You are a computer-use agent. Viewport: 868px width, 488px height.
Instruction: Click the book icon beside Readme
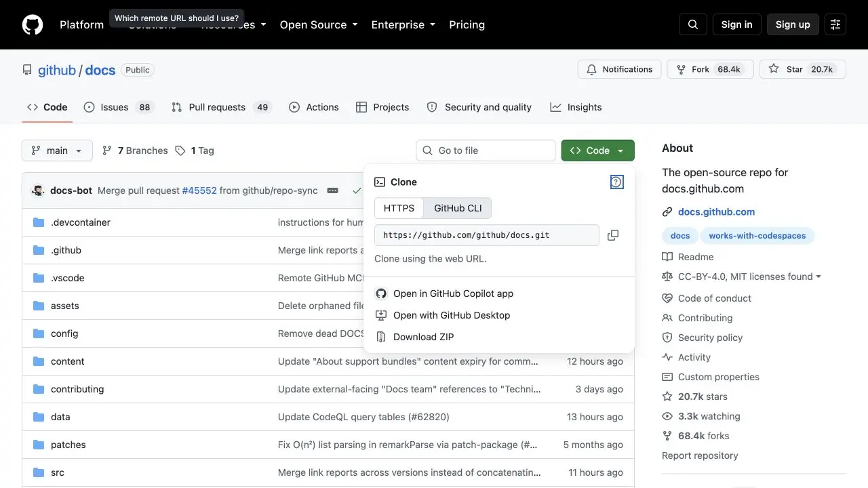click(x=667, y=257)
